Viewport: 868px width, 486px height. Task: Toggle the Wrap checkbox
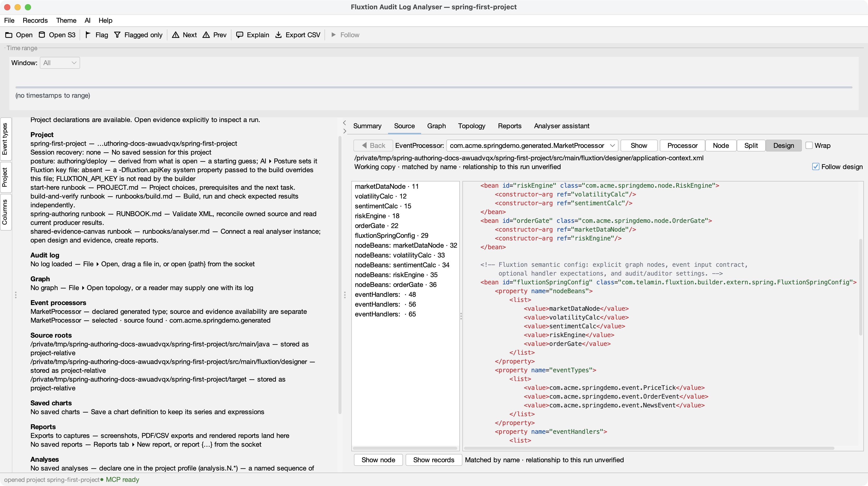click(809, 145)
